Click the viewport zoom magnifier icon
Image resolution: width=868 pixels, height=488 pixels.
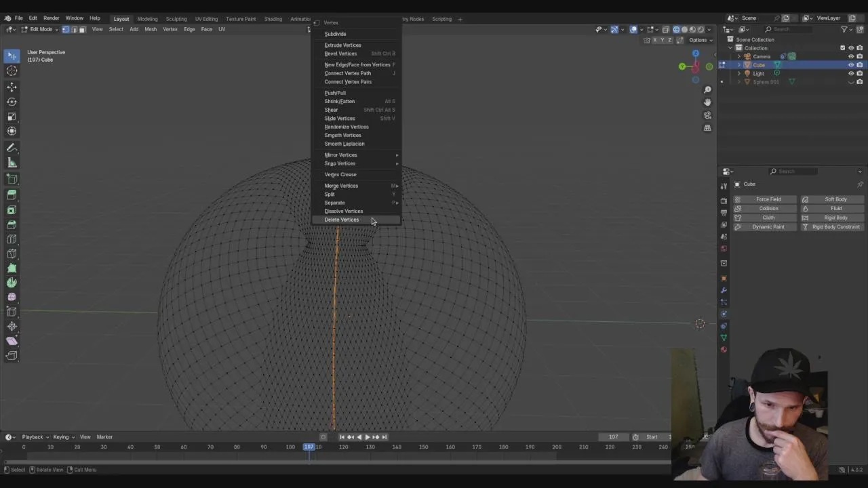[x=707, y=89]
